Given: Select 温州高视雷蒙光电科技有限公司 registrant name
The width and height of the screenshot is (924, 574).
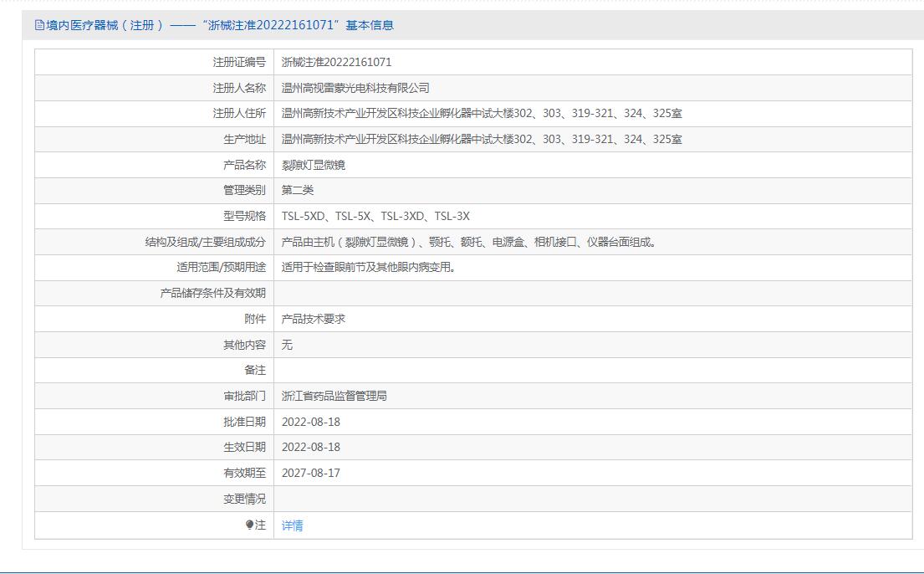Looking at the screenshot, I should (x=355, y=88).
